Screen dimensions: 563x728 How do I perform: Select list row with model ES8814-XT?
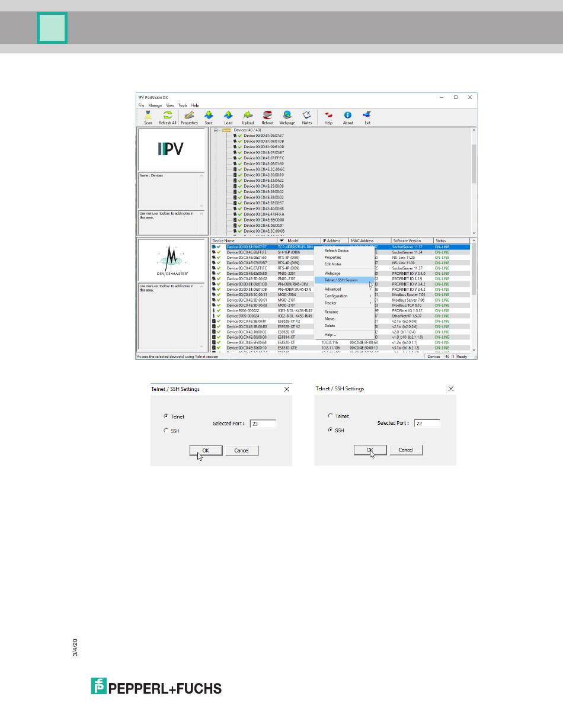(341, 337)
